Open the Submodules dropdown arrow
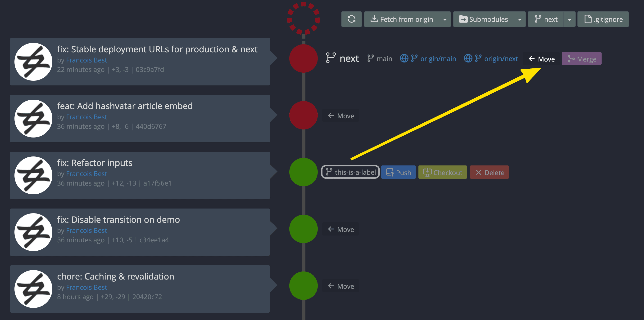Screen dimensions: 644x320 [520, 19]
